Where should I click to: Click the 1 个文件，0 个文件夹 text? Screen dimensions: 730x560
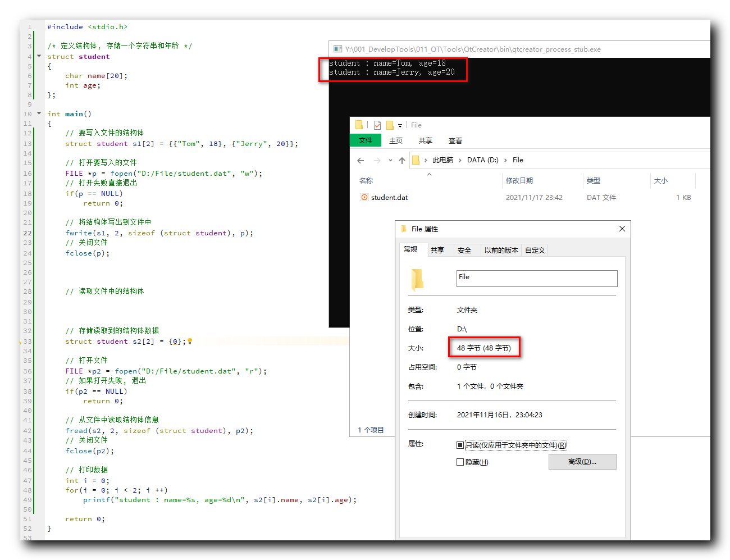[x=490, y=386]
